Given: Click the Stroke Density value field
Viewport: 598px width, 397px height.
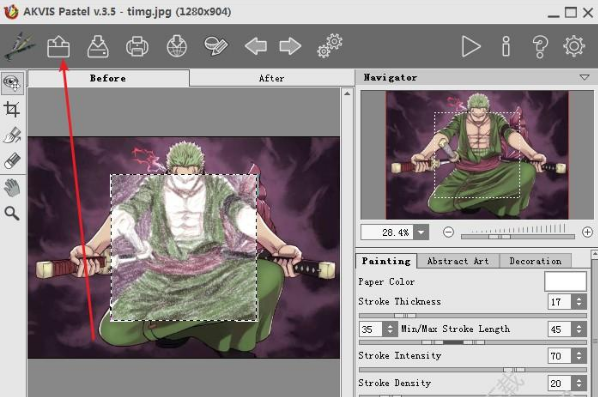Looking at the screenshot, I should pyautogui.click(x=559, y=383).
